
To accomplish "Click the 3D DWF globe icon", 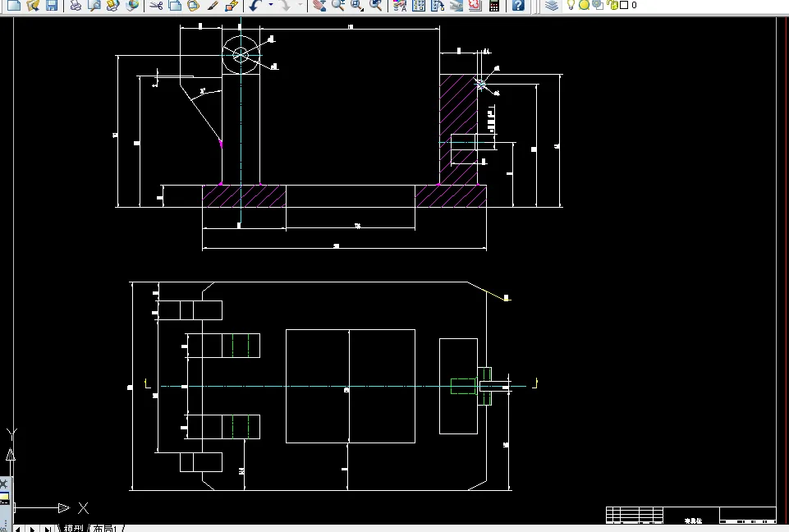I will 132,6.
